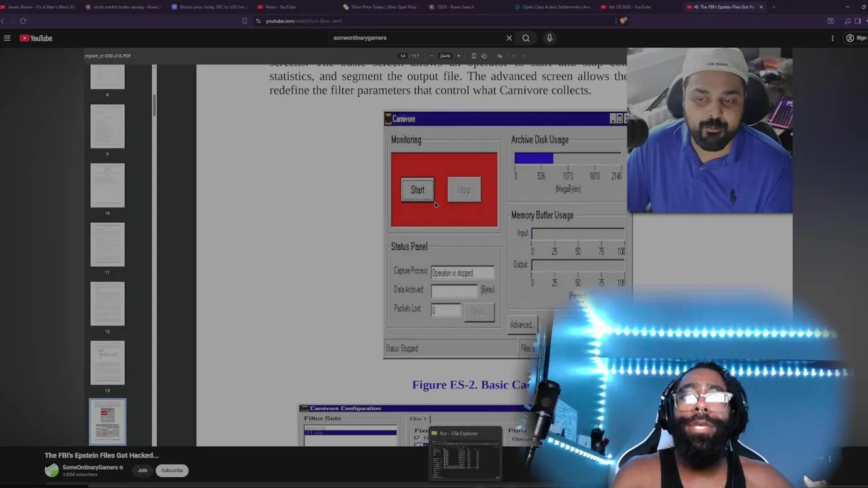
Task: Close the FBI's Epstein Files tab
Action: coord(761,7)
